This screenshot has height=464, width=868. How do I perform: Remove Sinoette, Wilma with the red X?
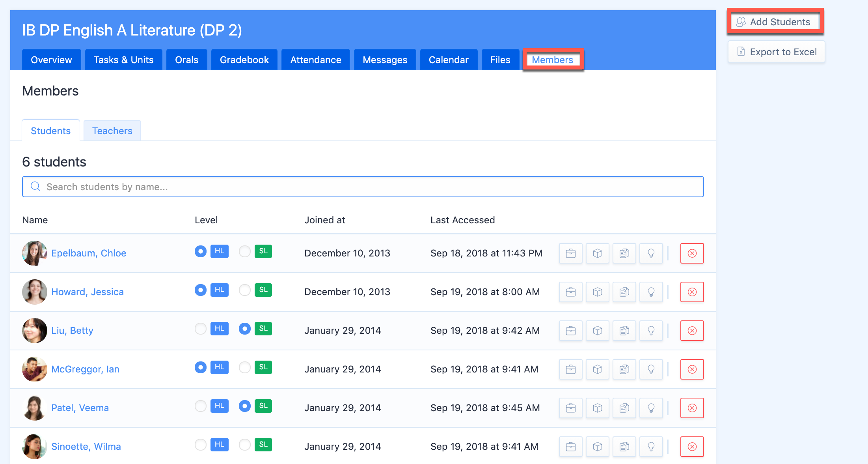tap(692, 447)
